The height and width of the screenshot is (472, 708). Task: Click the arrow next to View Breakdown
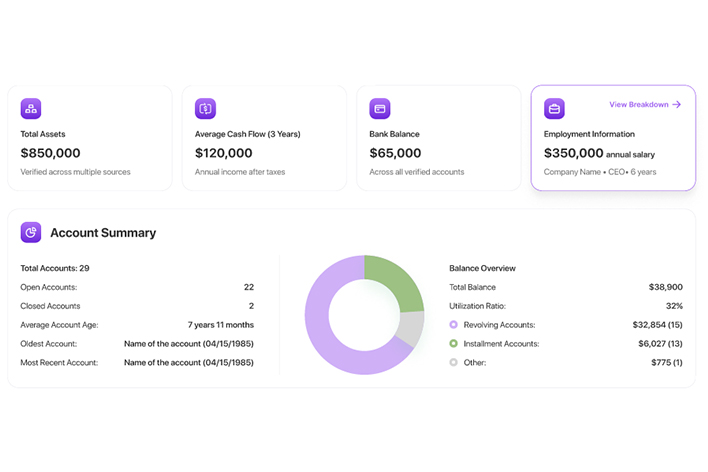(x=677, y=104)
